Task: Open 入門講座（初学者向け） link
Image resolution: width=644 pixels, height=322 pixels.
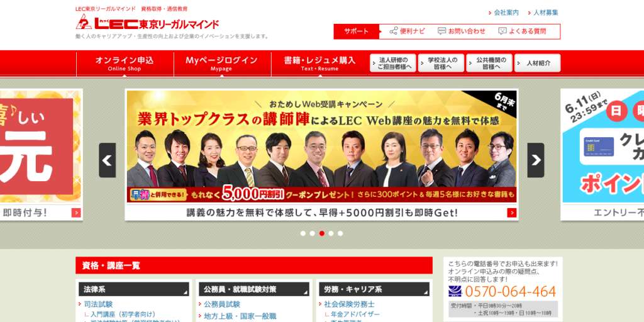Action: pos(123,314)
